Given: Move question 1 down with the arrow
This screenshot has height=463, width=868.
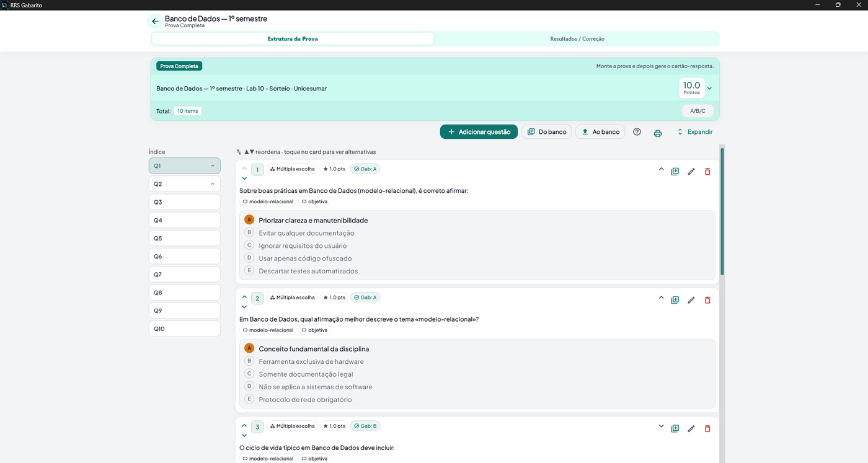Looking at the screenshot, I should click(244, 179).
